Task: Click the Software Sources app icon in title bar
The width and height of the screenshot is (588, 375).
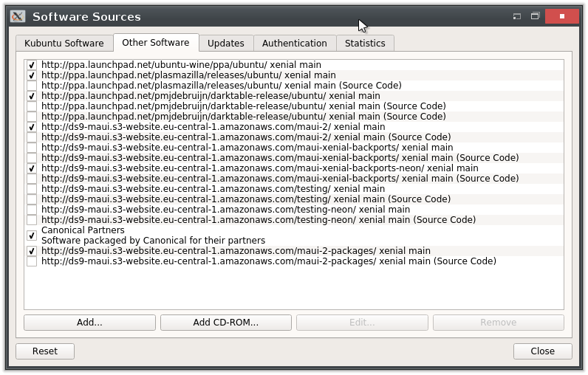Action: [18, 16]
